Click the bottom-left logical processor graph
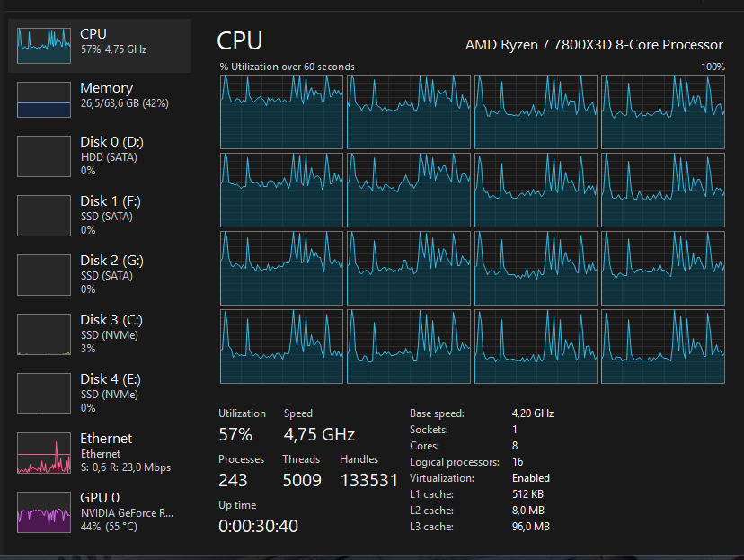 (x=282, y=346)
